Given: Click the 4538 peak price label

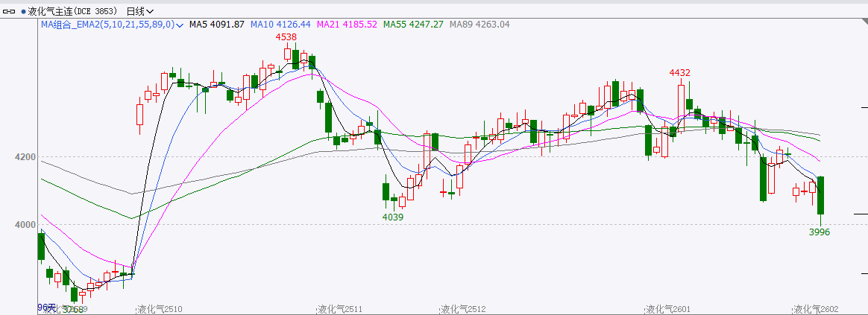Looking at the screenshot, I should coord(286,36).
